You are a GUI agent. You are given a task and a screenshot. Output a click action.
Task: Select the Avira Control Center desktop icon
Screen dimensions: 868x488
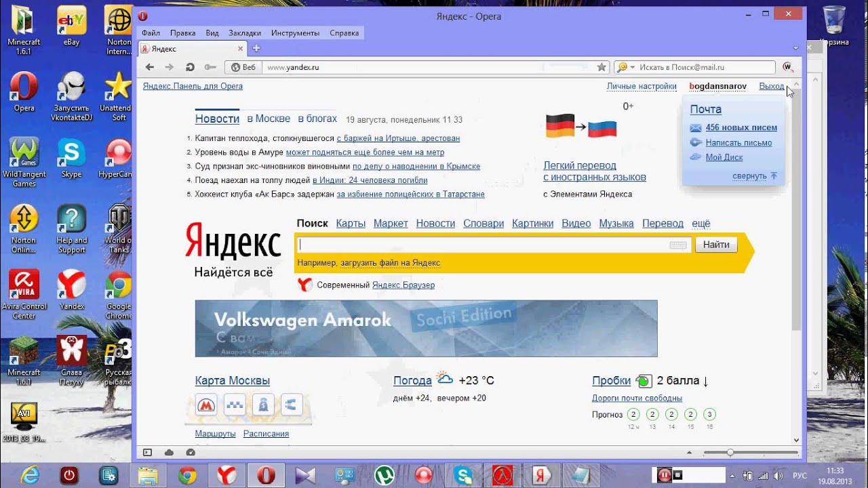24,294
